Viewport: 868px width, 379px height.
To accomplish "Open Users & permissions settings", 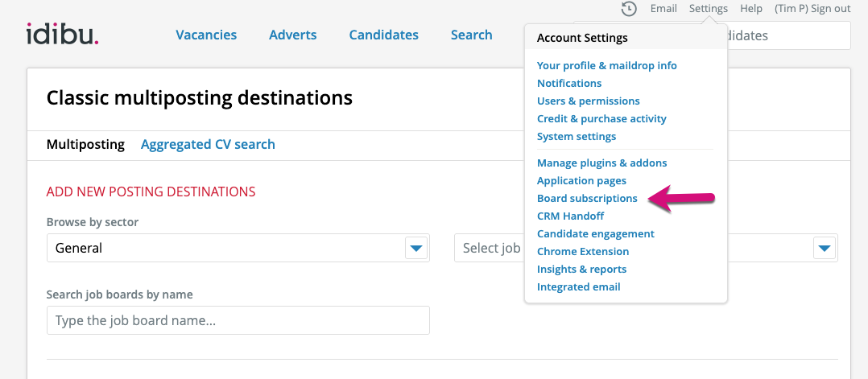I will click(x=588, y=101).
